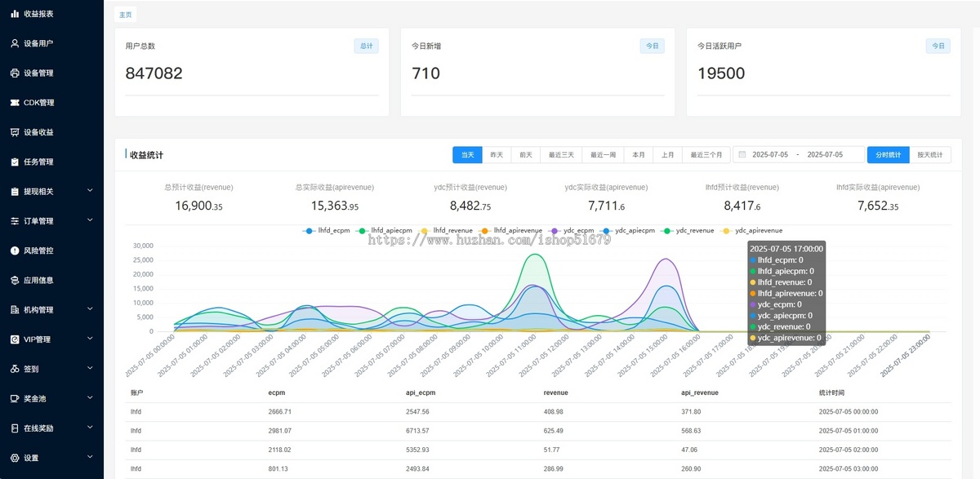The image size is (980, 479).
Task: Select the 前天 time range
Action: 526,154
